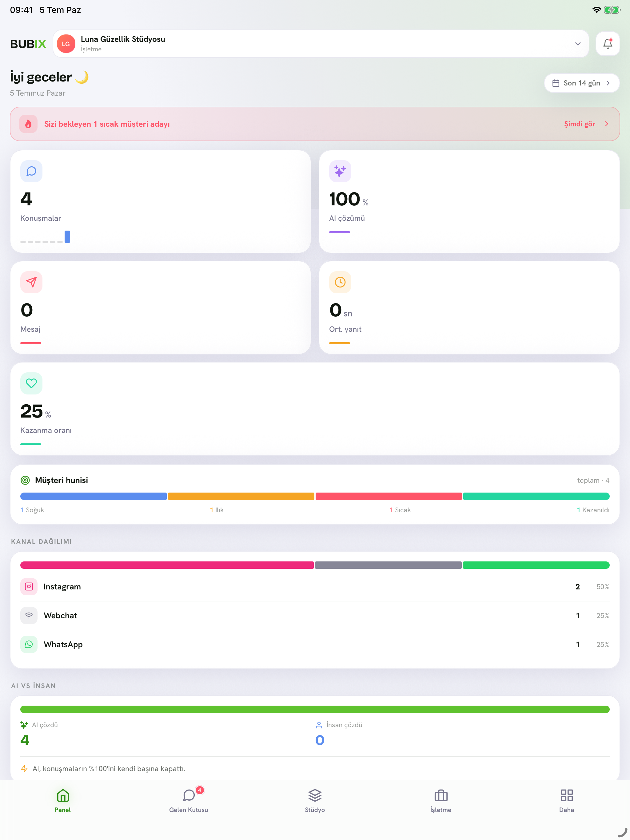Switch to the Stüdyo tab
This screenshot has height=840, width=630.
[315, 801]
